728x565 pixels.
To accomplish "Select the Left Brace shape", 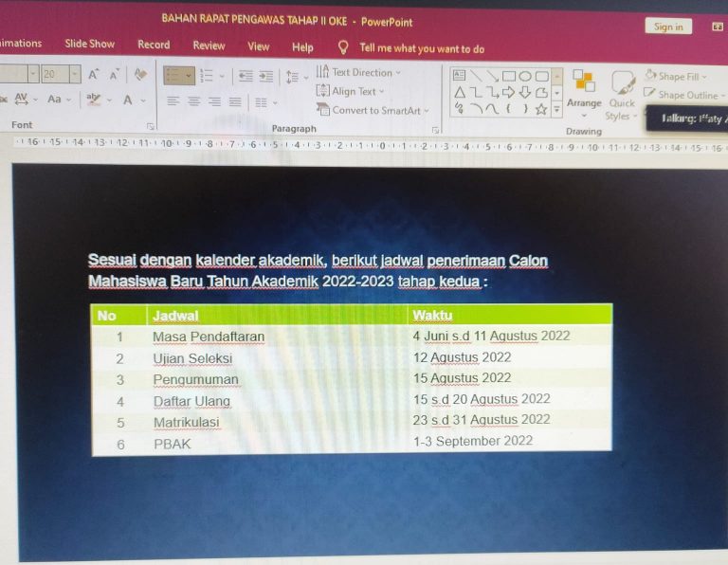I will [x=509, y=109].
